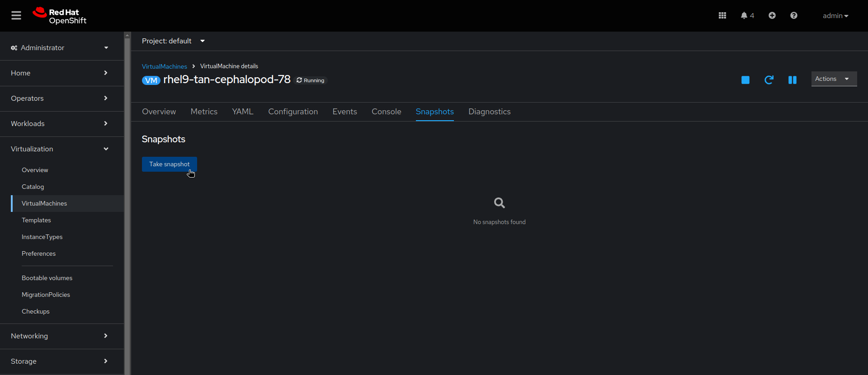The height and width of the screenshot is (375, 868).
Task: Open the admin user menu
Action: tap(835, 16)
